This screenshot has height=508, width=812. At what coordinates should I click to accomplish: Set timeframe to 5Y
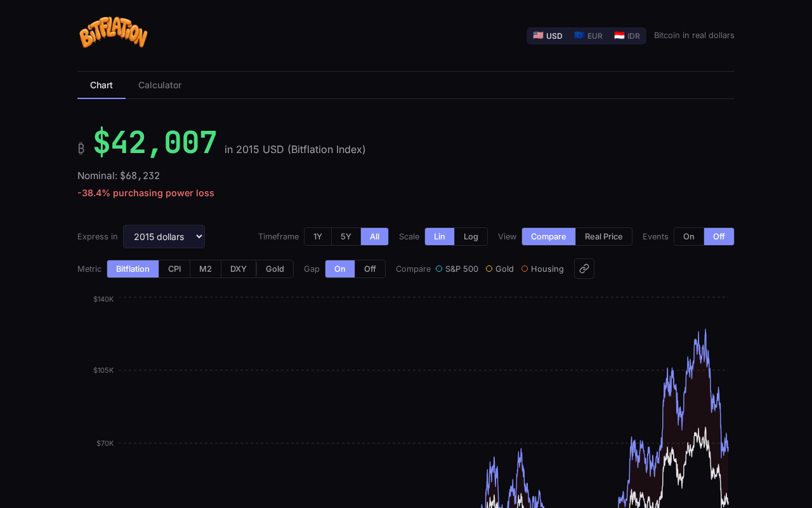(346, 236)
